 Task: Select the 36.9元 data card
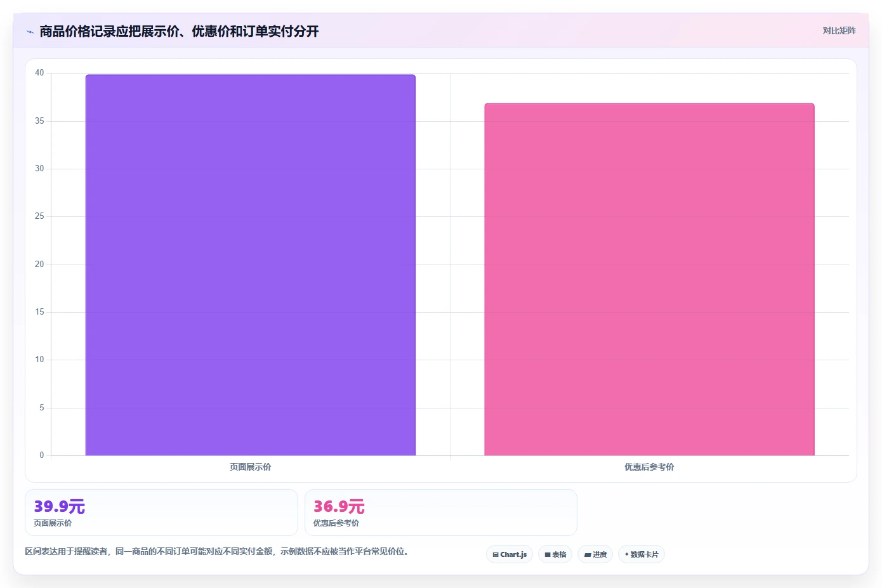(x=441, y=513)
